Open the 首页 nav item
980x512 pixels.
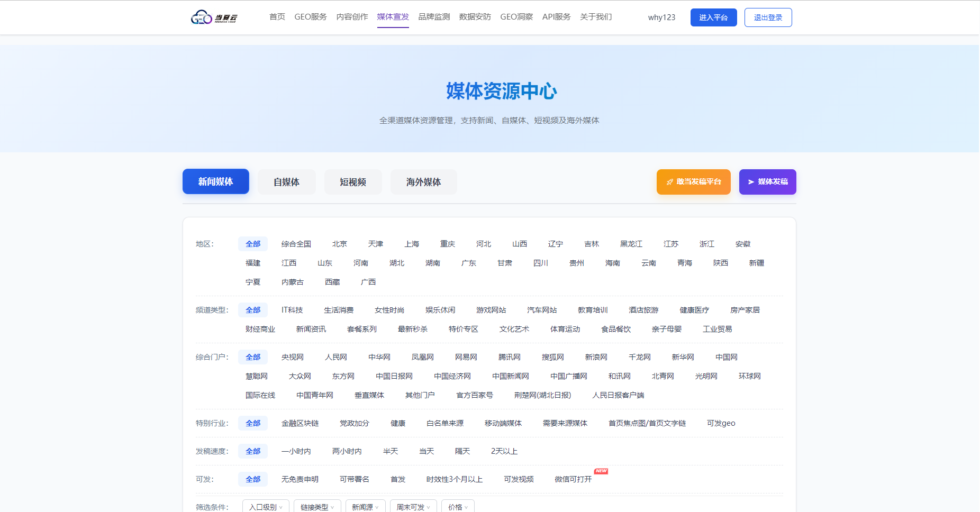tap(277, 17)
